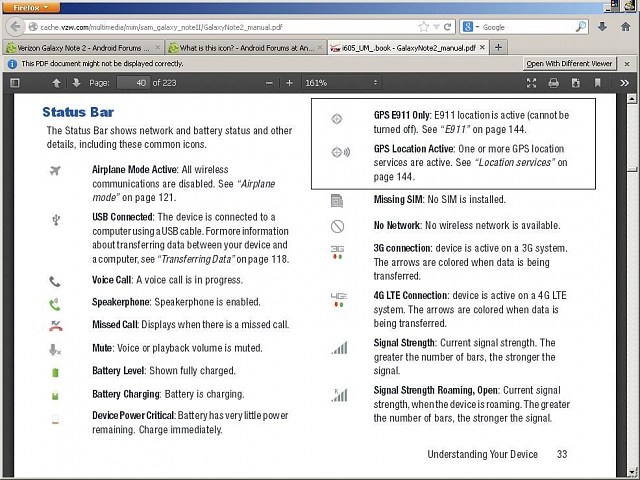Image resolution: width=640 pixels, height=480 pixels.
Task: Open the Firefox Downloads arrow
Action: tap(602, 27)
